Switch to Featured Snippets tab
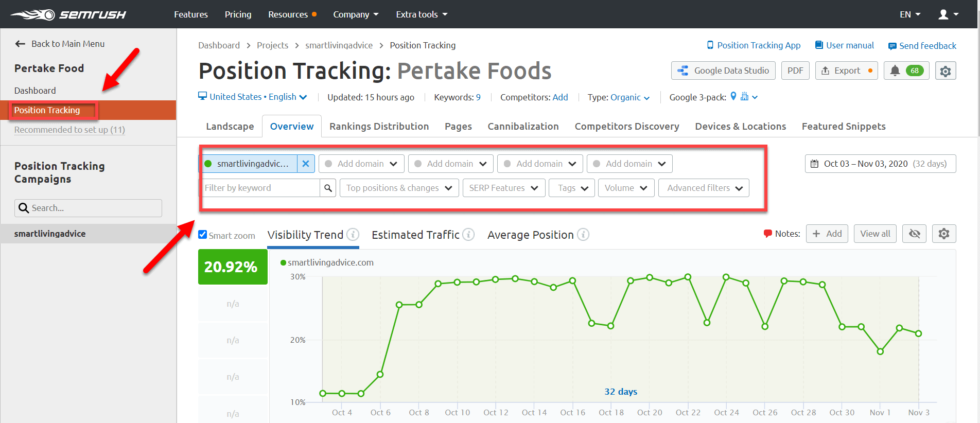The width and height of the screenshot is (980, 423). pyautogui.click(x=844, y=126)
